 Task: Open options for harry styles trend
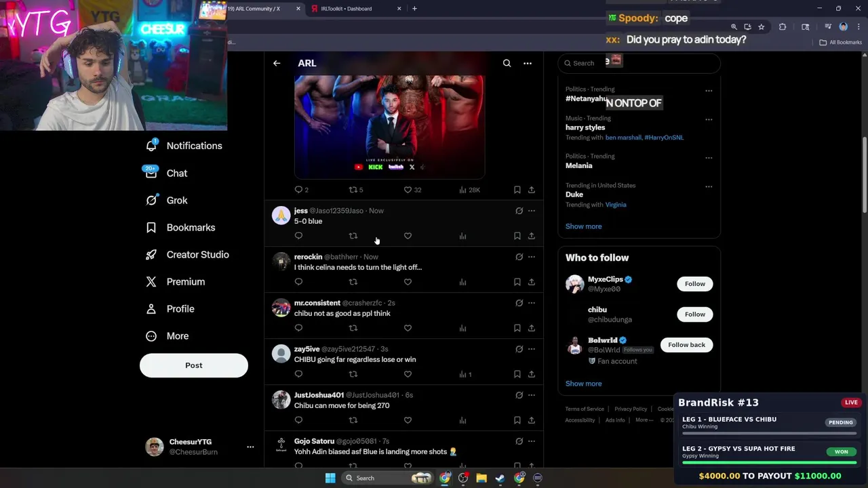click(x=709, y=120)
